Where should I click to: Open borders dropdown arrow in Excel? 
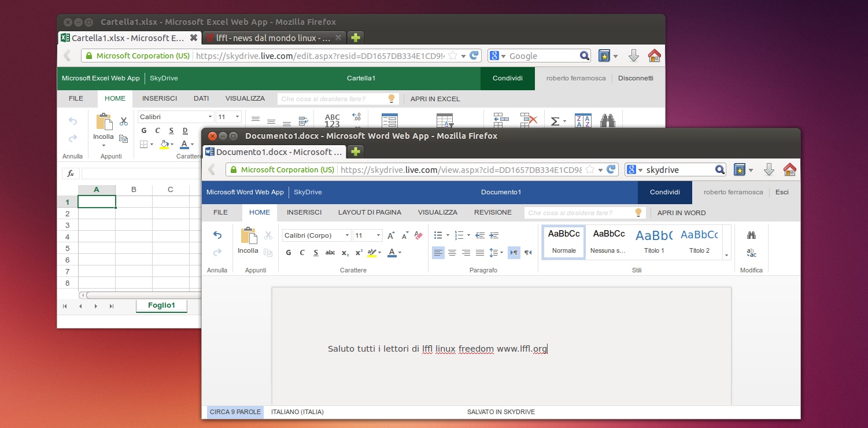(x=152, y=144)
